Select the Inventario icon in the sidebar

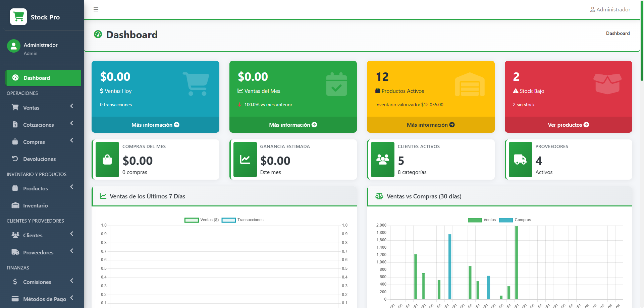[15, 205]
